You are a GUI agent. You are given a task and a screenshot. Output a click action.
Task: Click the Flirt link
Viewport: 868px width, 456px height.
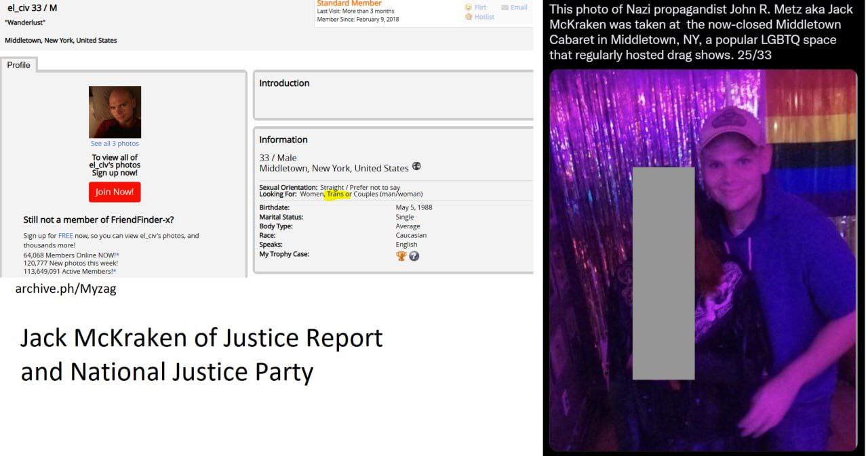(x=480, y=7)
